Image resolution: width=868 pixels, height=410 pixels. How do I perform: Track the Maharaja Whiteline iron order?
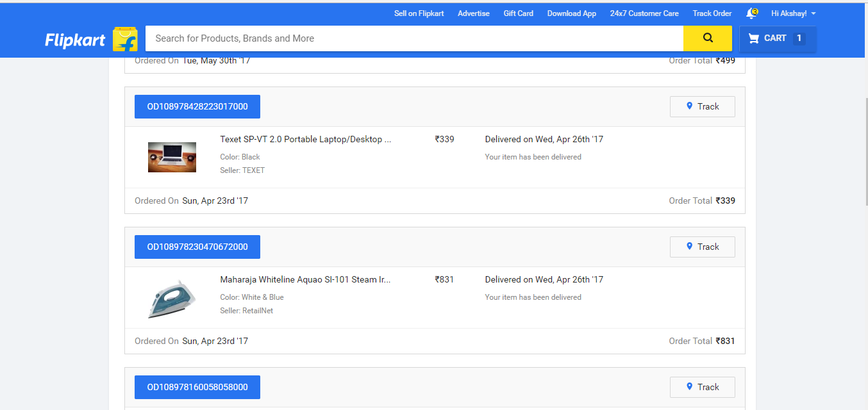coord(703,247)
